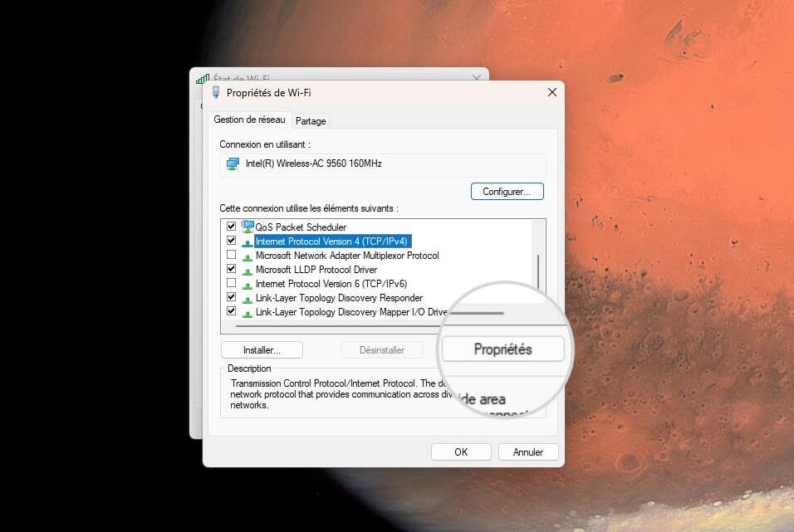Click the icon beside Microsoft LLDP Protocol Driver

tap(248, 271)
